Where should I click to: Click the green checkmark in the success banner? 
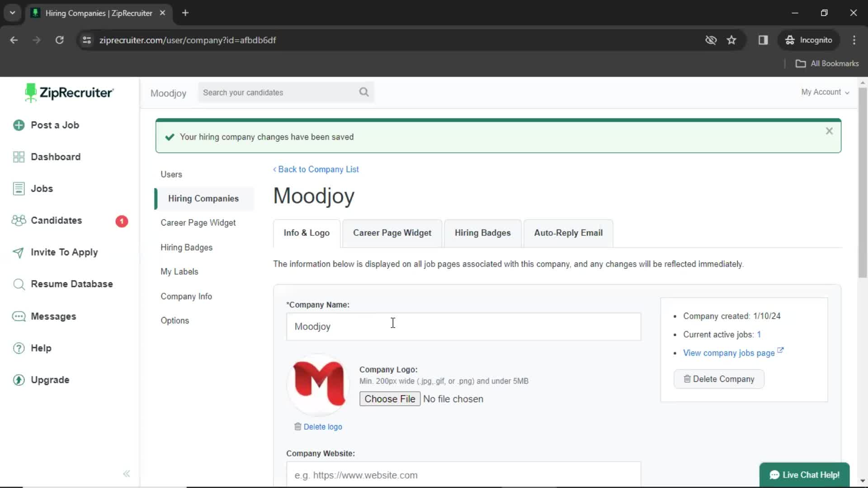[170, 137]
